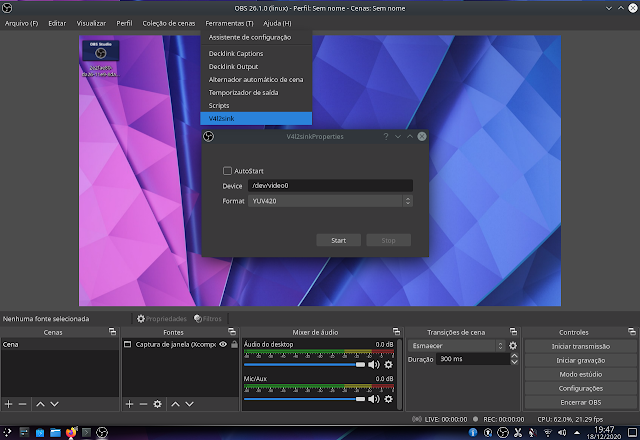Select Decklink Output menu entry
Viewport: 640px width, 440px height.
point(256,67)
